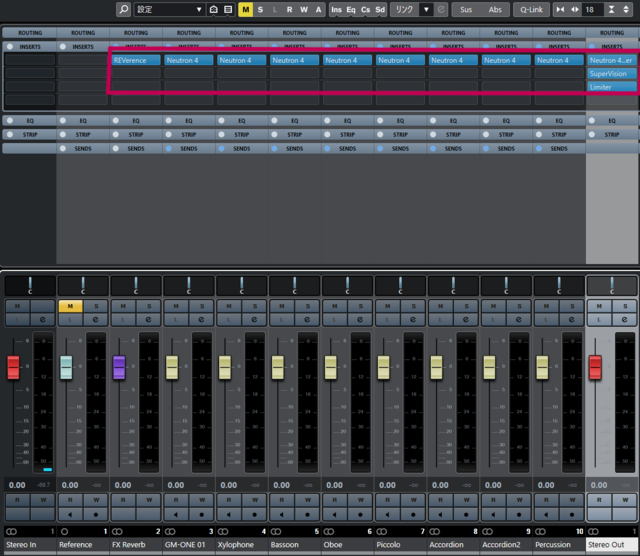Click the rack height hourglass icon

click(x=611, y=9)
